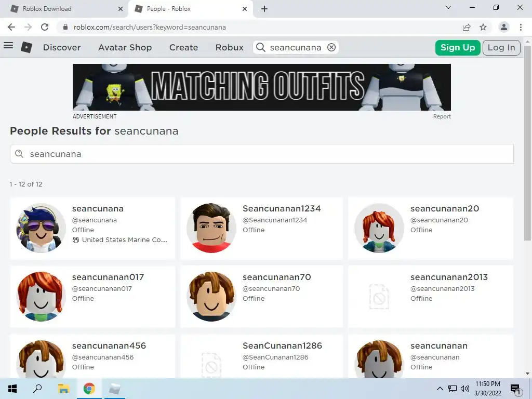Open seancunanan456 profile name
The image size is (532, 399).
[x=109, y=345]
